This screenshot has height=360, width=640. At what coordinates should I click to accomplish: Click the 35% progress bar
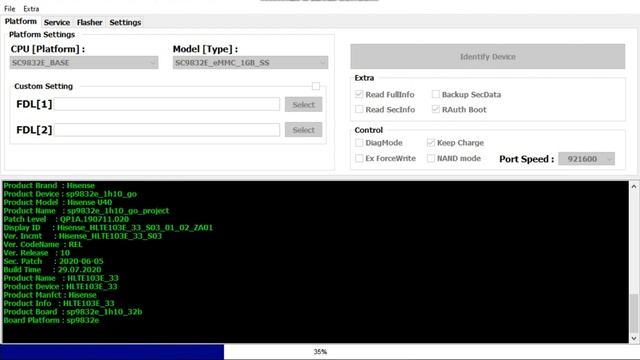[320, 352]
